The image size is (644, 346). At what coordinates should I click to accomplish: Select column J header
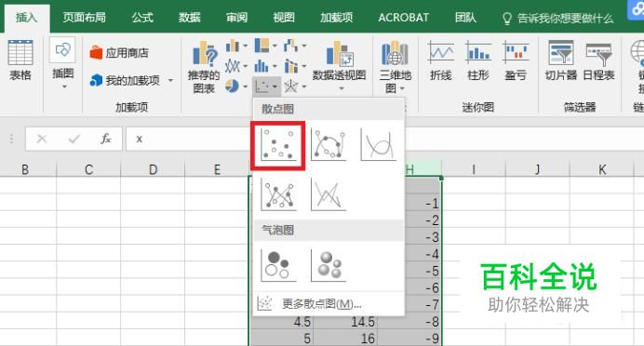[x=538, y=169]
